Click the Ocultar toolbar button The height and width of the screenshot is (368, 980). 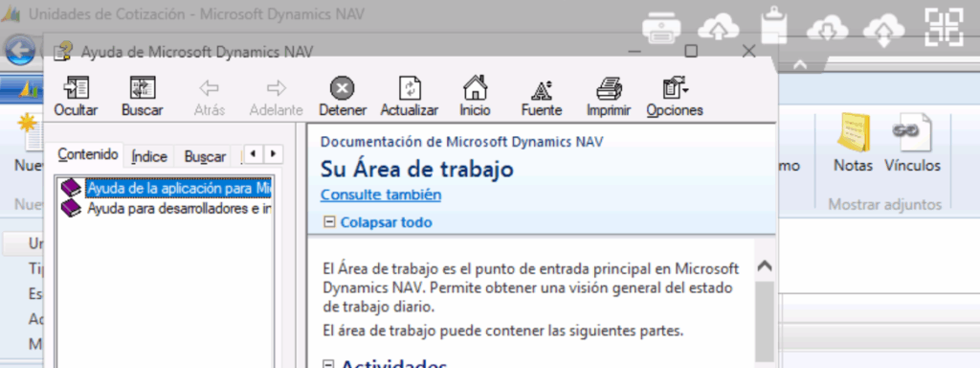pyautogui.click(x=76, y=97)
